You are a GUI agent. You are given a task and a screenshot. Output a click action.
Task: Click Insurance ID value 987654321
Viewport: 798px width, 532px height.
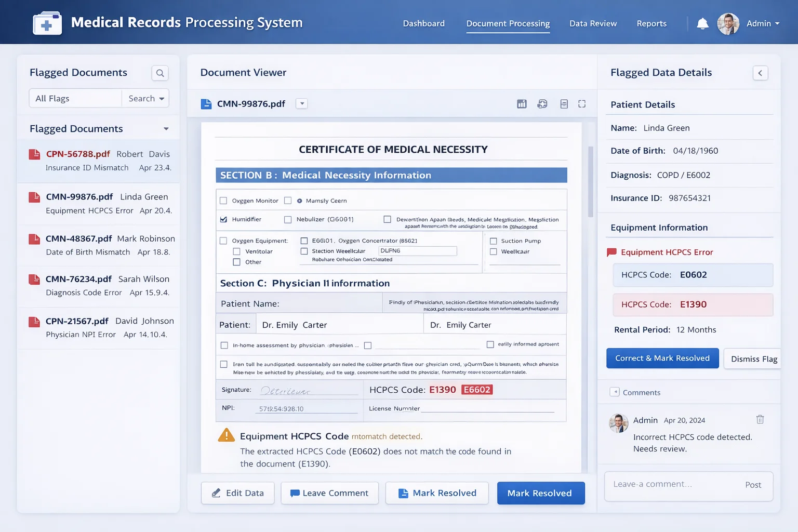tap(689, 198)
